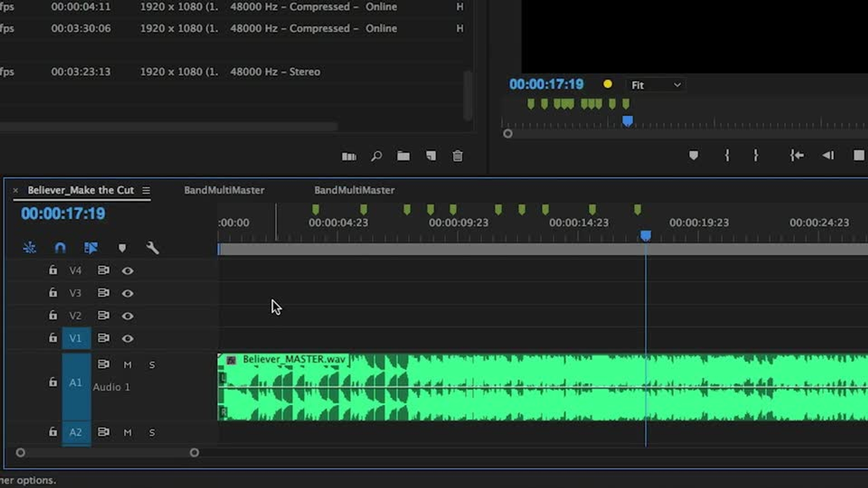Open Believer_Make the Cut panel menu
Image resolution: width=868 pixels, height=488 pixels.
[146, 191]
